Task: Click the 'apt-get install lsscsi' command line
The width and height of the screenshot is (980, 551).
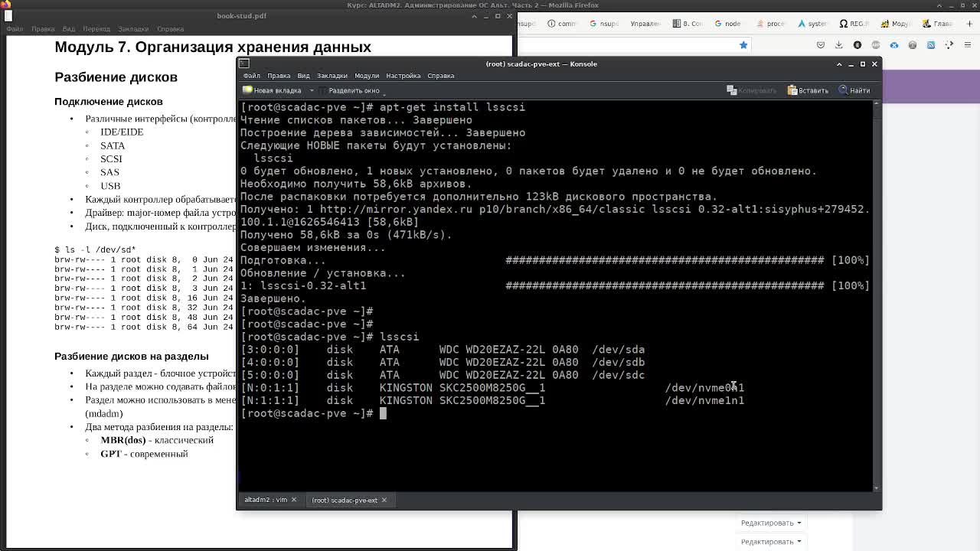Action: [452, 107]
